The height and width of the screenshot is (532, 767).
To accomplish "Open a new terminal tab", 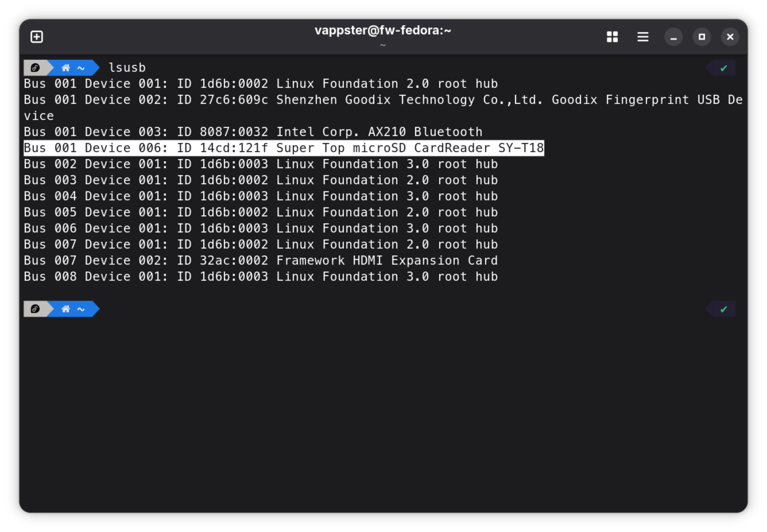I will click(x=37, y=37).
